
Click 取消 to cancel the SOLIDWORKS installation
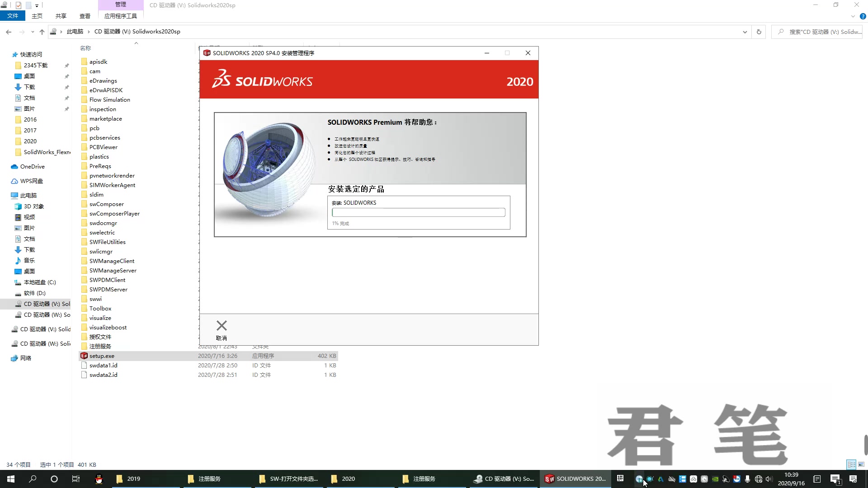(221, 330)
